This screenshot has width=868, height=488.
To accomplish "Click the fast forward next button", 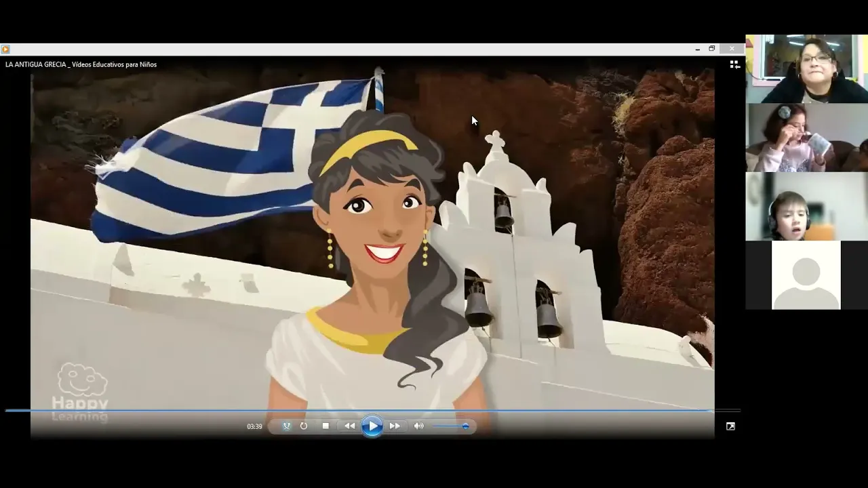I will [395, 426].
